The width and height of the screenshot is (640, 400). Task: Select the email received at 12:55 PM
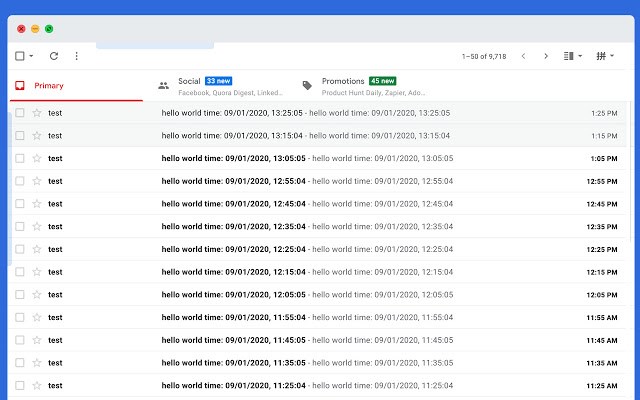pyautogui.click(x=20, y=181)
